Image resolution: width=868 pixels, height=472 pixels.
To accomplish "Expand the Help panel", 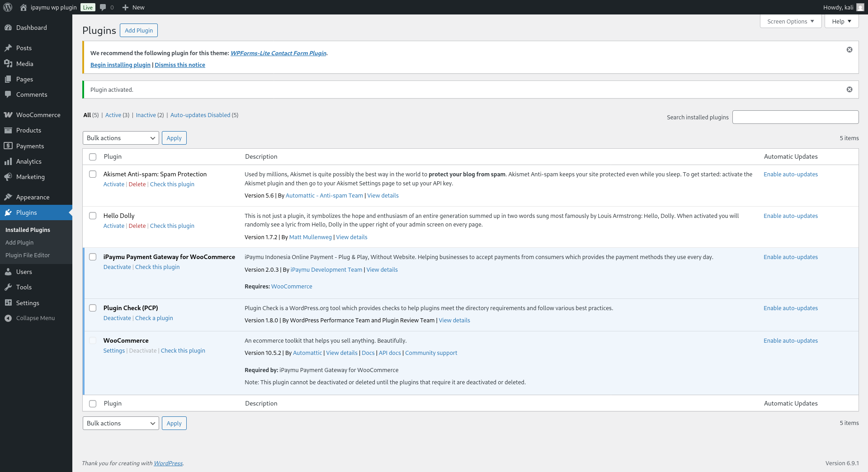I will coord(841,21).
